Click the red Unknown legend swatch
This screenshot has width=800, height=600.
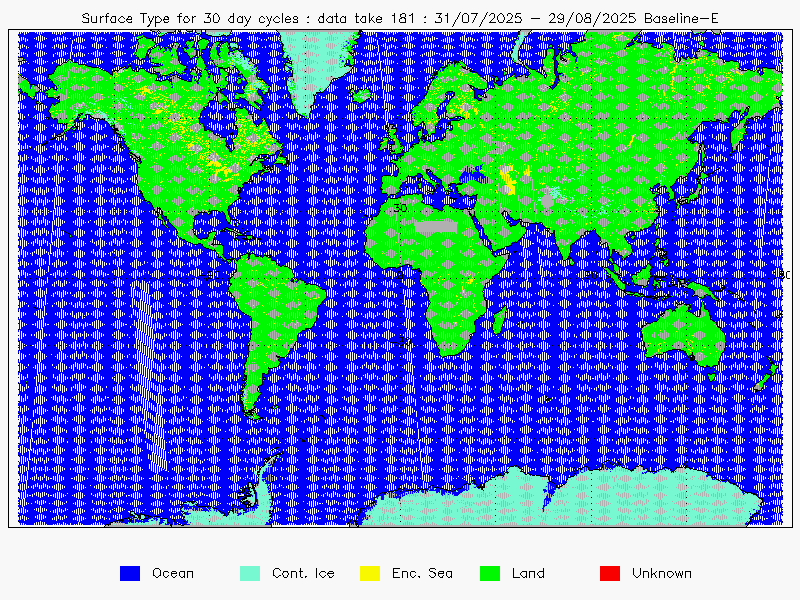608,573
